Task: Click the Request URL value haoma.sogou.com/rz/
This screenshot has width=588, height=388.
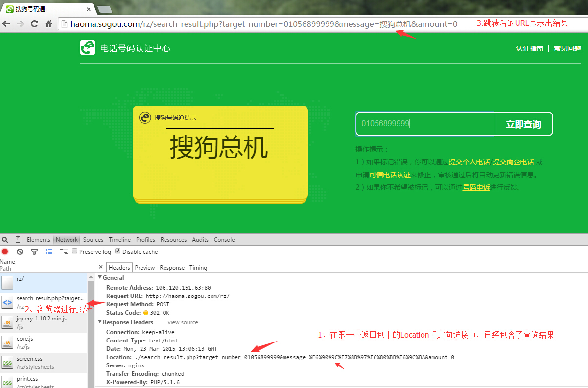Action: click(x=188, y=296)
